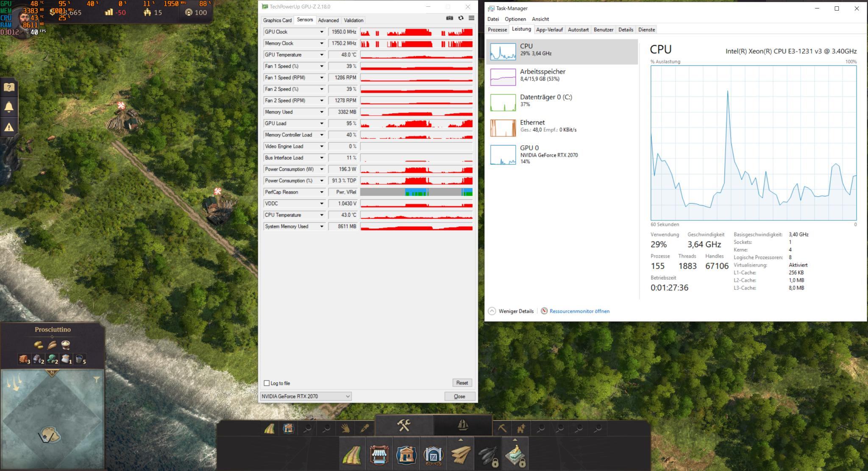Expand the GPU Temperature sensor dropdown
Screen dimensions: 868x471
322,55
